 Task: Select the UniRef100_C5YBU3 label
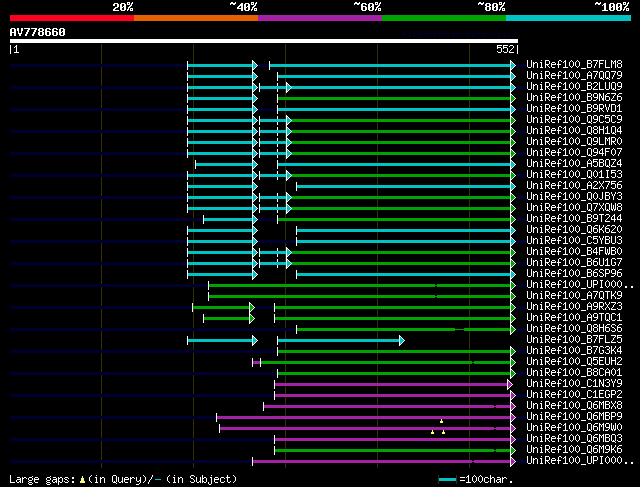pos(574,240)
